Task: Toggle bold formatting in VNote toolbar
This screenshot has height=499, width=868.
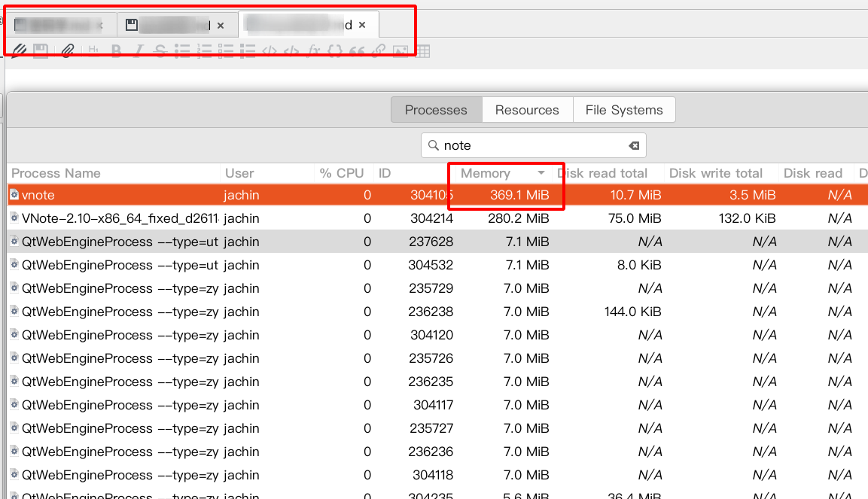Action: coord(116,51)
